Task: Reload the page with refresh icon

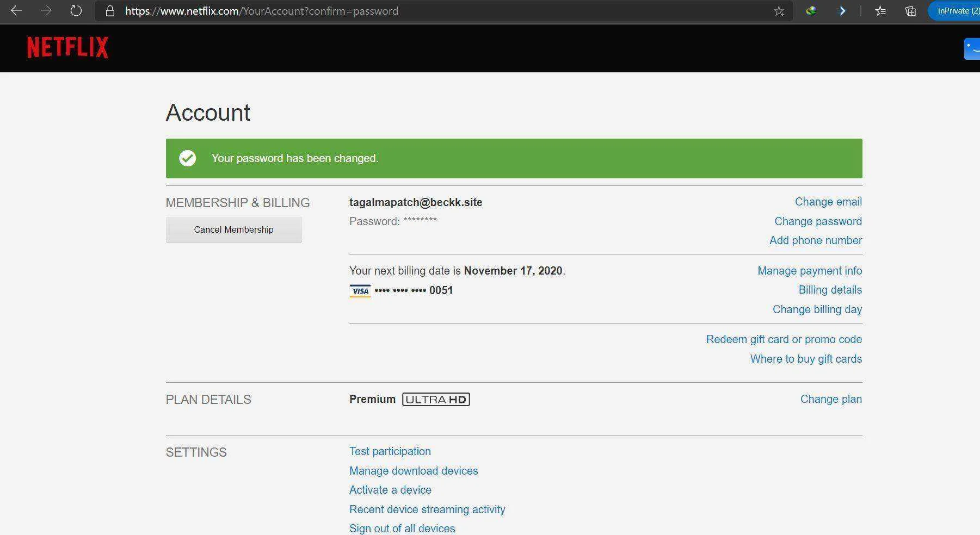Action: tap(76, 10)
